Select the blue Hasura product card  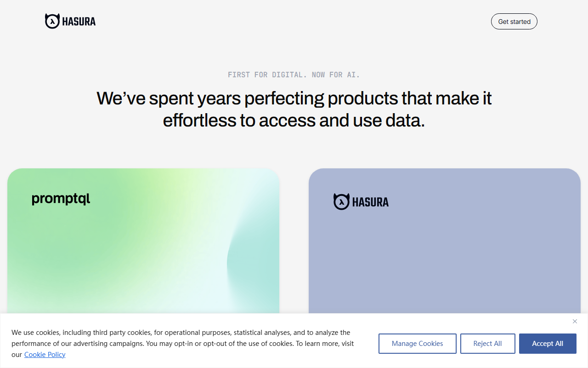pos(445,241)
